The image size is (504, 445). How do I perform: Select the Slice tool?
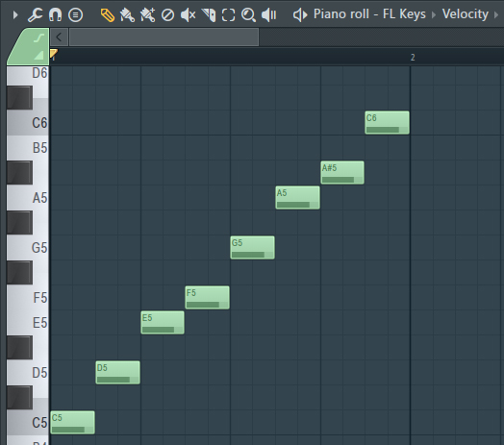pyautogui.click(x=209, y=14)
